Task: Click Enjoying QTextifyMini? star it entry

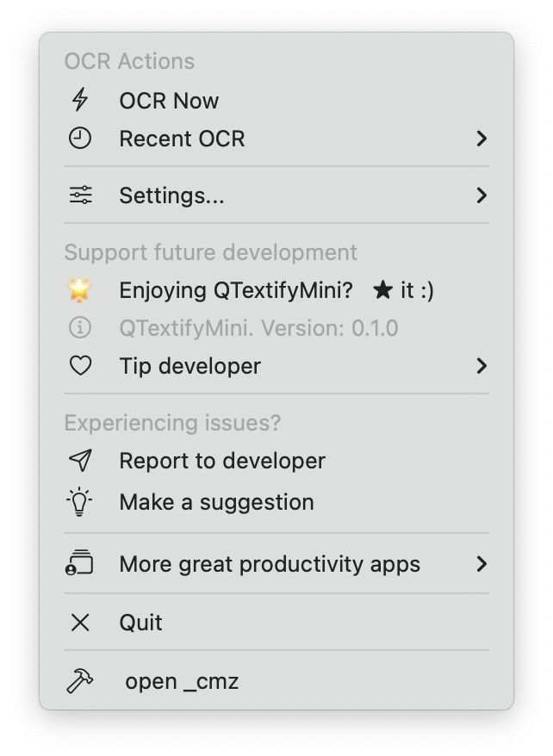Action: (276, 290)
